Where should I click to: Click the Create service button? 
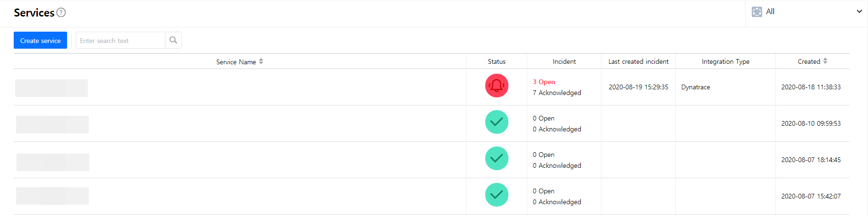(40, 41)
